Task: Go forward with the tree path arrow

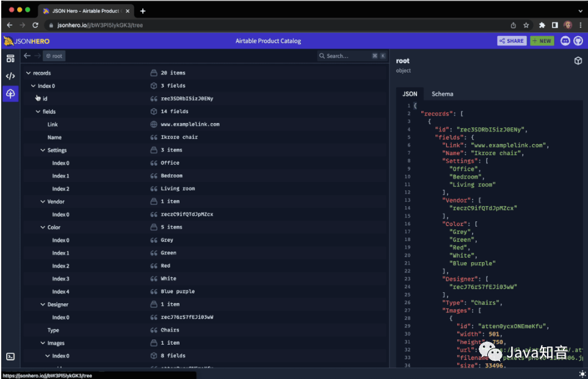Action: point(37,56)
